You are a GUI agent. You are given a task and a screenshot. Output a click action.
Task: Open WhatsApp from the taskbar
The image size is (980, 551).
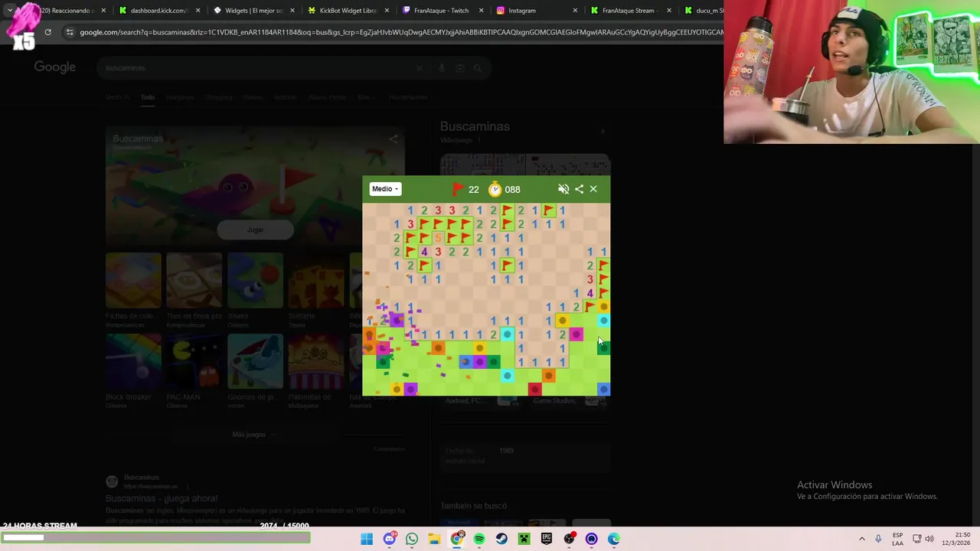[412, 539]
